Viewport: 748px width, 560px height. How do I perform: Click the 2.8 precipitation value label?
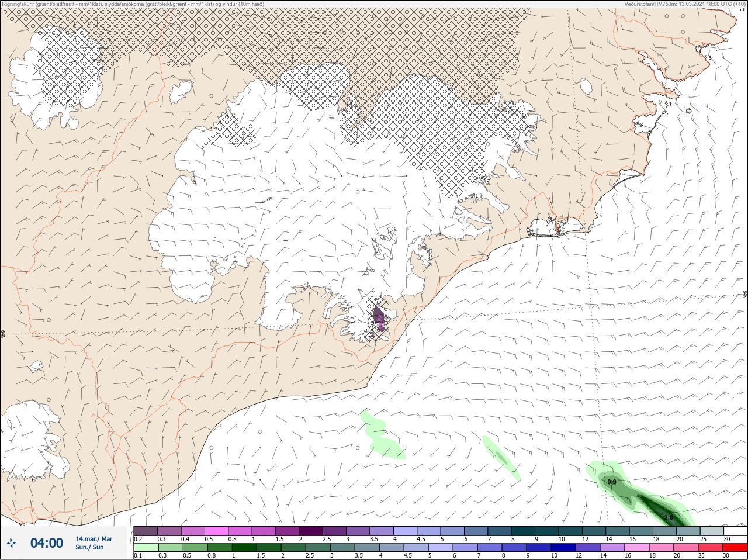[x=669, y=517]
